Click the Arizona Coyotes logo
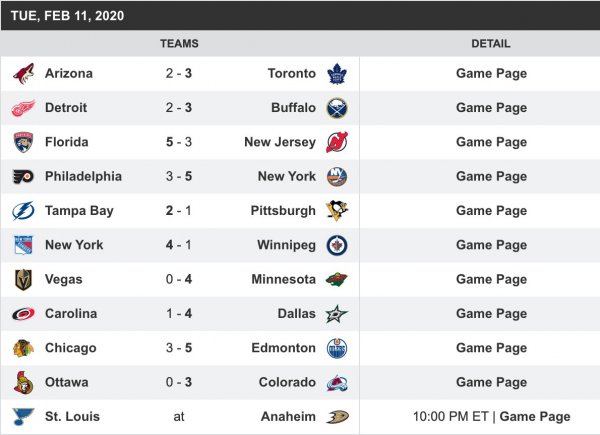 pos(23,73)
